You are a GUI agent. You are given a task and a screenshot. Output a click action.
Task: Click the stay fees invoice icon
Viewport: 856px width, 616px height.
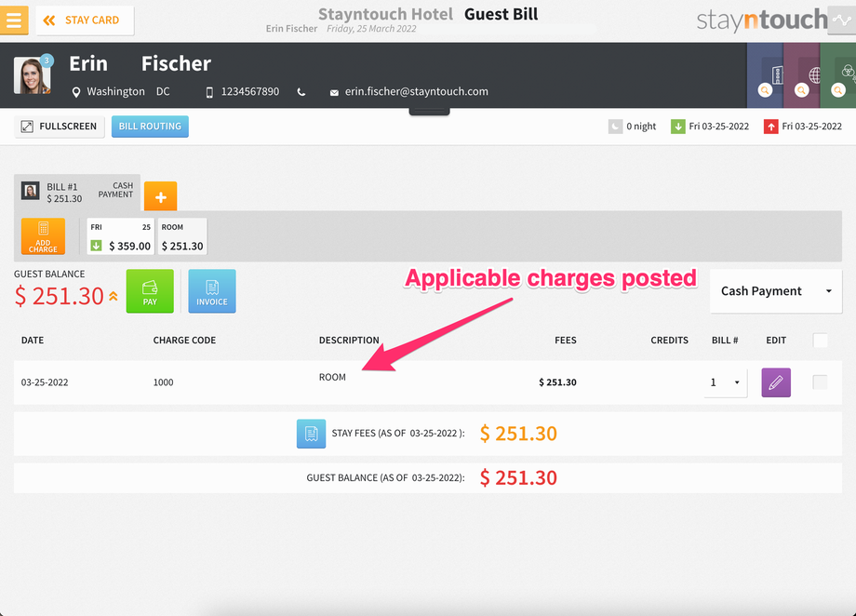click(x=311, y=434)
